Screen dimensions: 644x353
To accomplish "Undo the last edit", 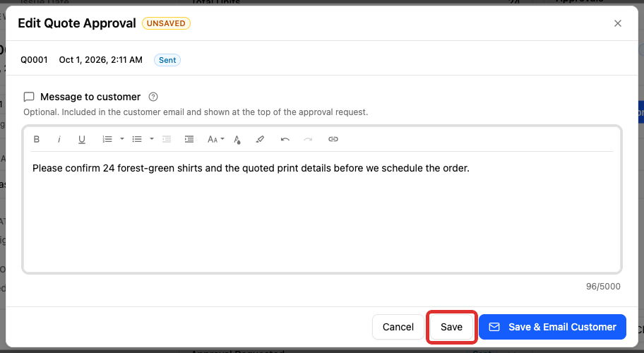I will pos(285,139).
